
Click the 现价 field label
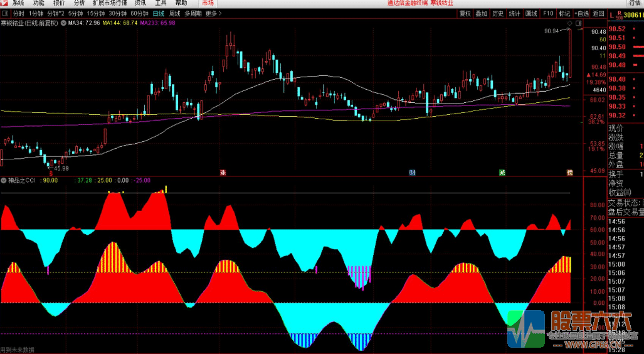point(616,128)
